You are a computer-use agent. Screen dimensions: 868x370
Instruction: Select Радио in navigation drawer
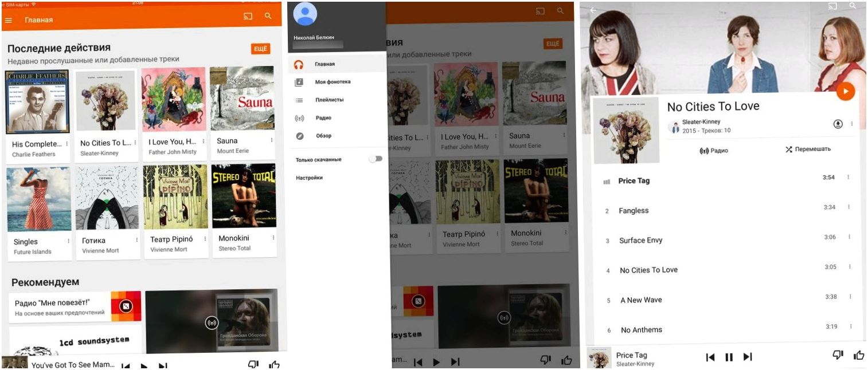(x=338, y=118)
